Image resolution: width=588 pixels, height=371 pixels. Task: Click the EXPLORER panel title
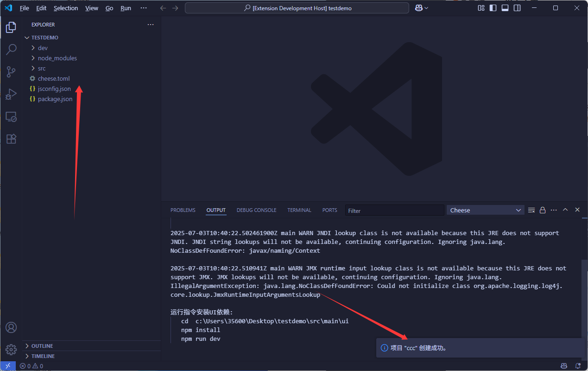[x=43, y=25]
